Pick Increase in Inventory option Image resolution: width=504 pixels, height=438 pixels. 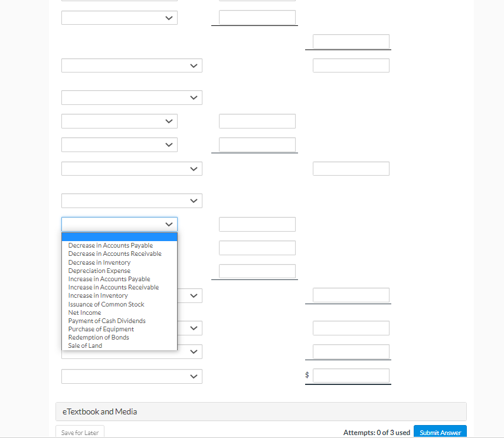[x=98, y=295]
